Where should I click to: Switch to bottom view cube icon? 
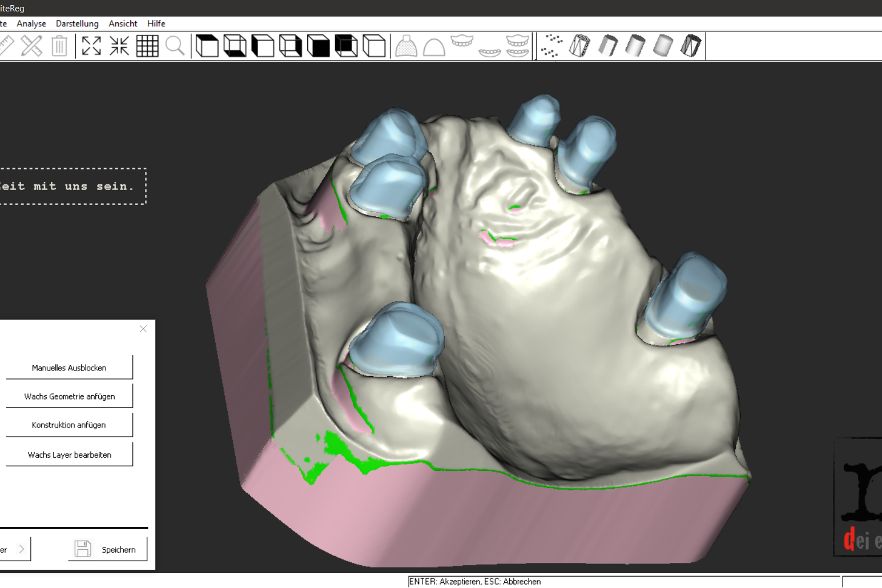pos(235,46)
